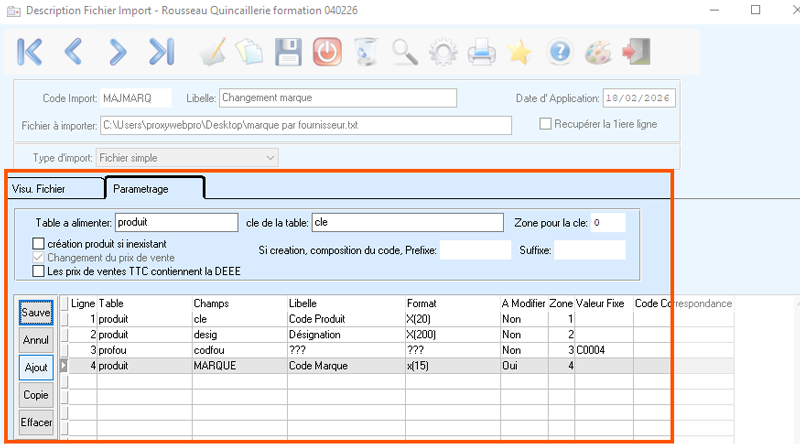Click the 'X(20)' format cell
Viewport: 800px width, 444px height.
(x=453, y=319)
